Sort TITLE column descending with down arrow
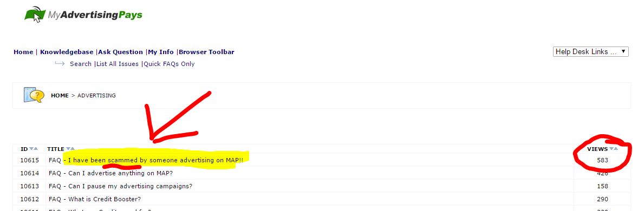Viewport: 644px width, 211px height. tap(68, 149)
